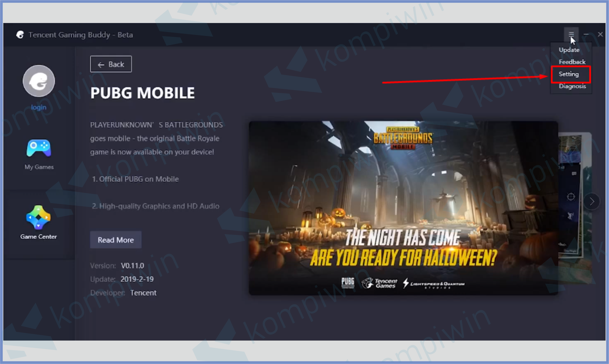The height and width of the screenshot is (364, 609).
Task: Minimize the Gaming Buddy window
Action: pyautogui.click(x=586, y=34)
